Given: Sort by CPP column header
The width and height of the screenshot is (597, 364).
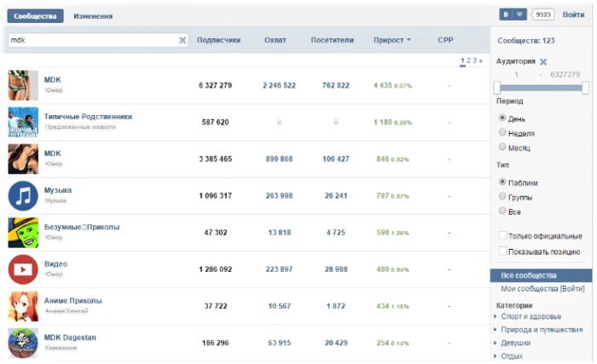Looking at the screenshot, I should pos(445,40).
